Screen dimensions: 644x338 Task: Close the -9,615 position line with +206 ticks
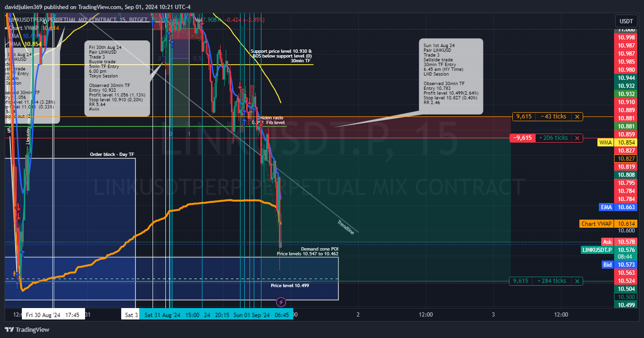[x=577, y=138]
